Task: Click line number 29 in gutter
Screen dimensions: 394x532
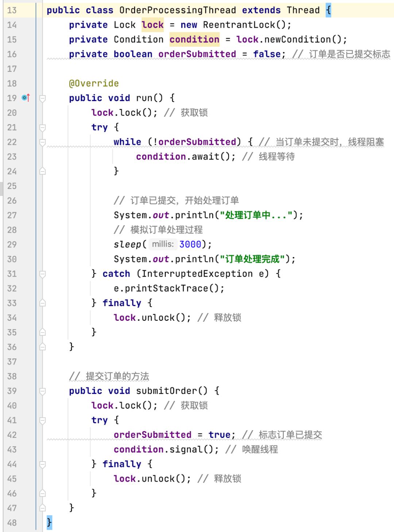Action: click(12, 244)
